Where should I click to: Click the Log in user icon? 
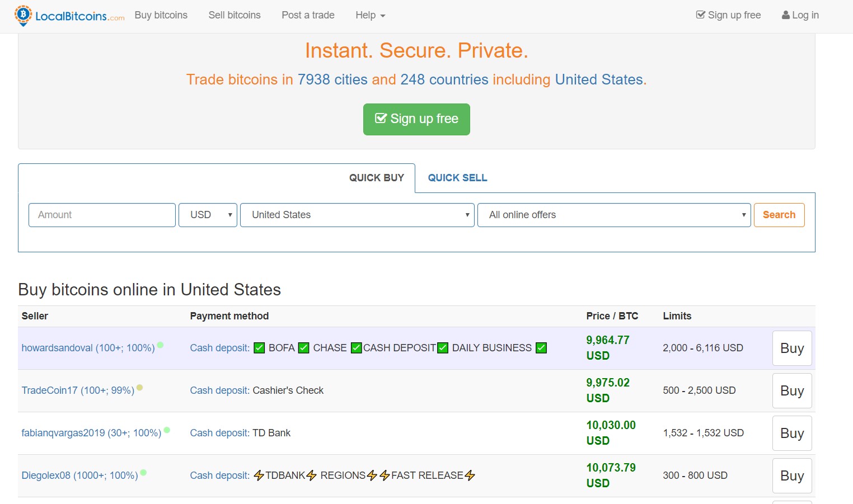[785, 15]
